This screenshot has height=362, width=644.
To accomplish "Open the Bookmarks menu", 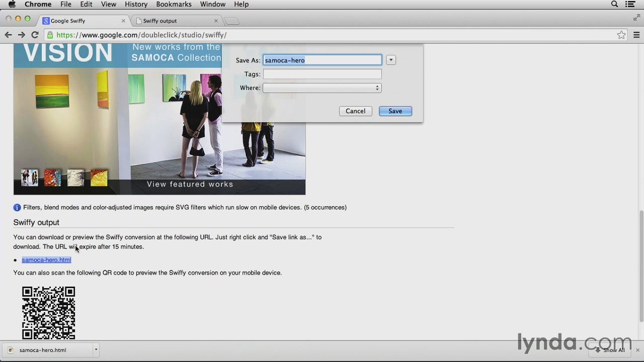I will pos(174,5).
